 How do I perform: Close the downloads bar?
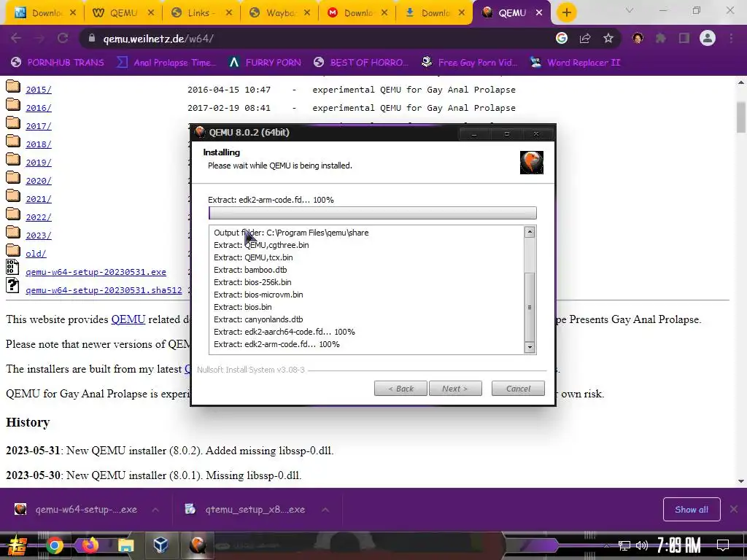[x=734, y=510]
